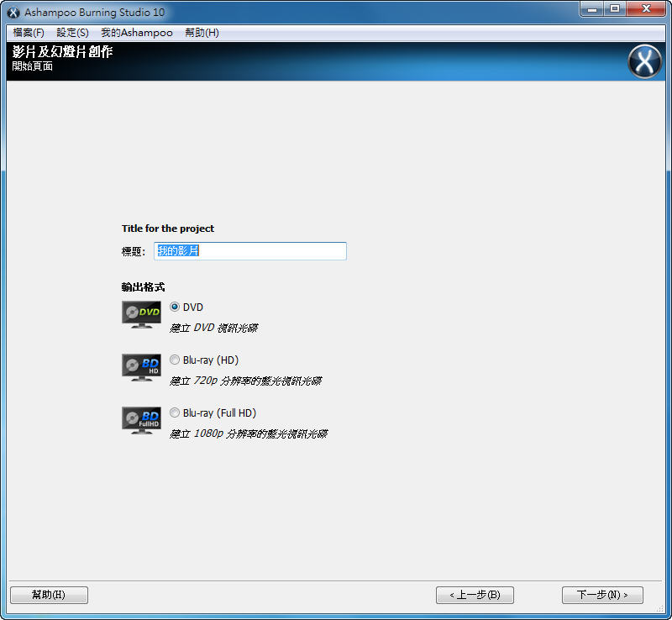The width and height of the screenshot is (672, 620).
Task: Click the 幫助(H) button at bottom
Action: pos(49,595)
